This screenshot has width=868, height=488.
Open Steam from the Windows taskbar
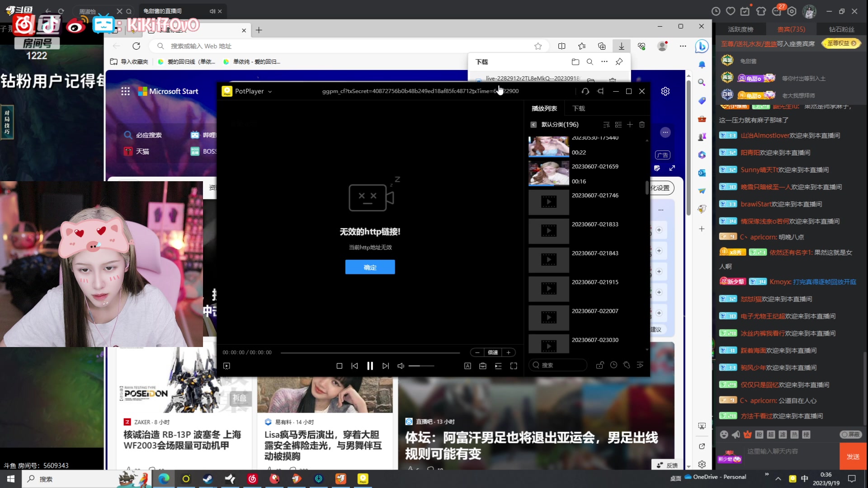[x=208, y=479]
